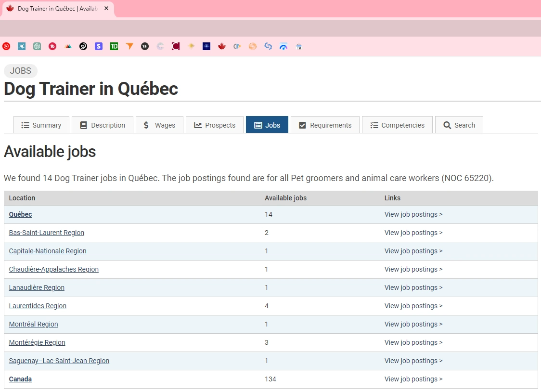The image size is (541, 392).
Task: Click the Search tab with magnifier
Action: coord(459,125)
